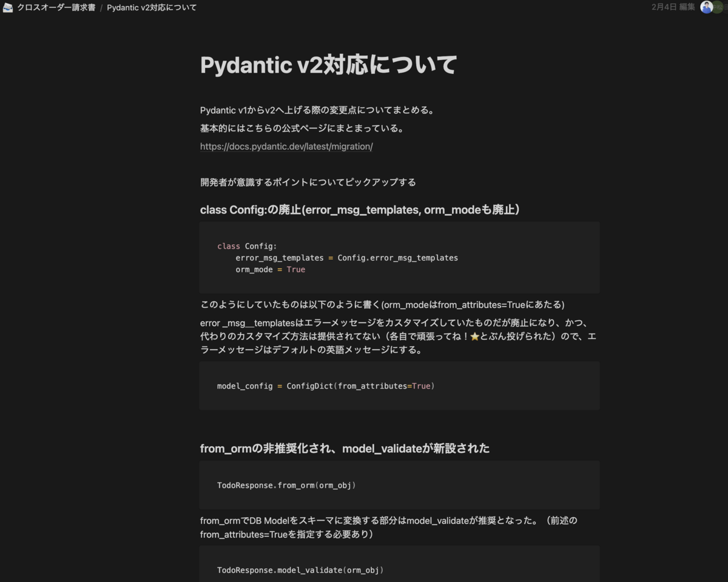Click the page title Pydantic v2対応について

(328, 65)
